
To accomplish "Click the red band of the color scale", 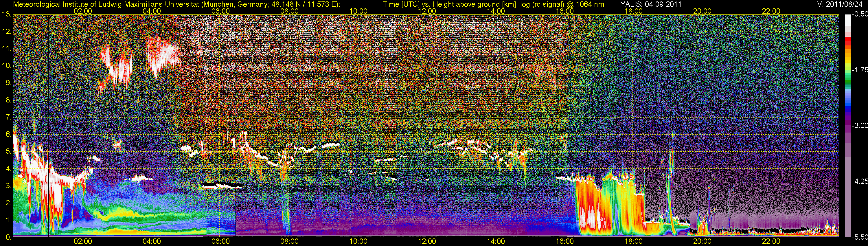I will 847,41.
